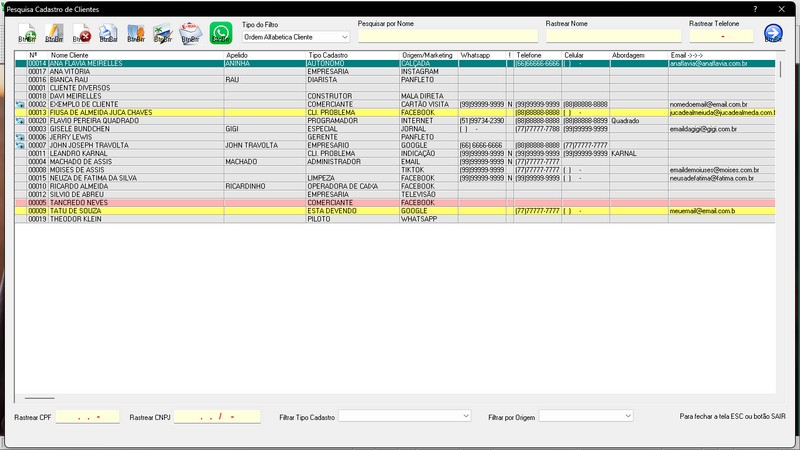Click the green WhatsApp icon
This screenshot has height=450, width=800.
221,33
